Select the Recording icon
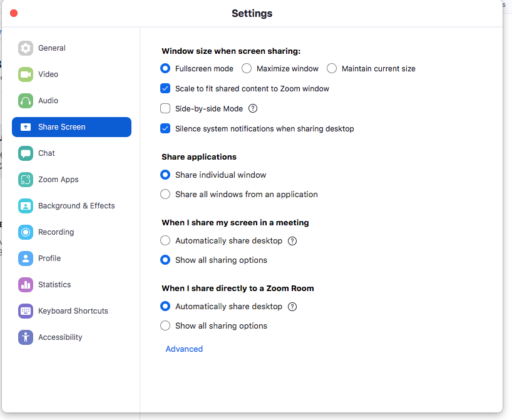The width and height of the screenshot is (512, 420). (26, 232)
